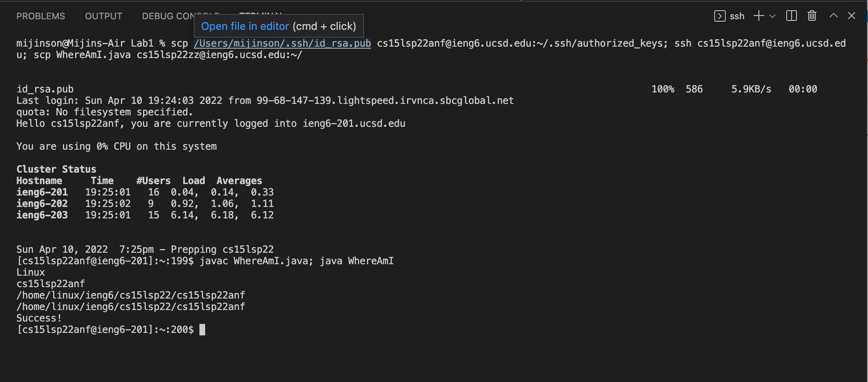Maximize panel size with up chevron
The image size is (868, 382).
pyautogui.click(x=834, y=16)
